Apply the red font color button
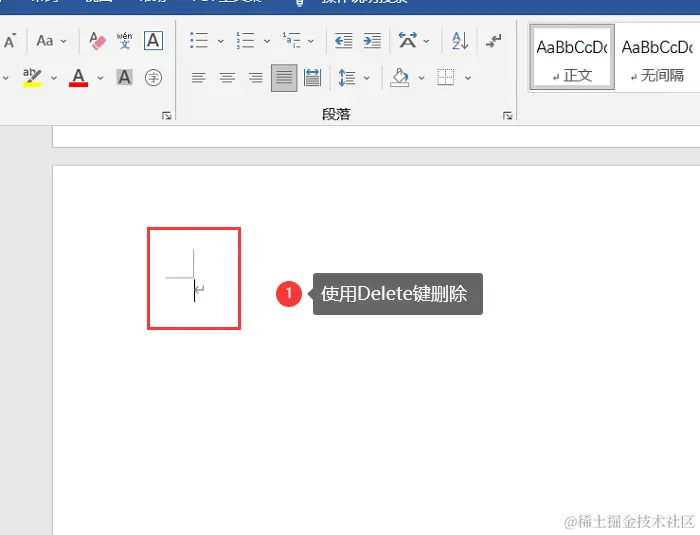Image resolution: width=700 pixels, height=535 pixels. pos(79,78)
